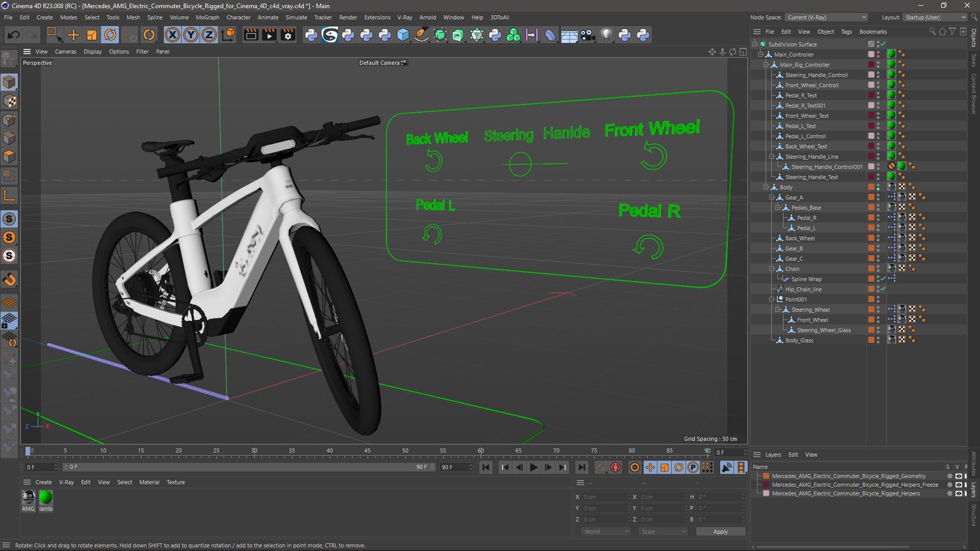Select the Scale tool

click(x=92, y=35)
